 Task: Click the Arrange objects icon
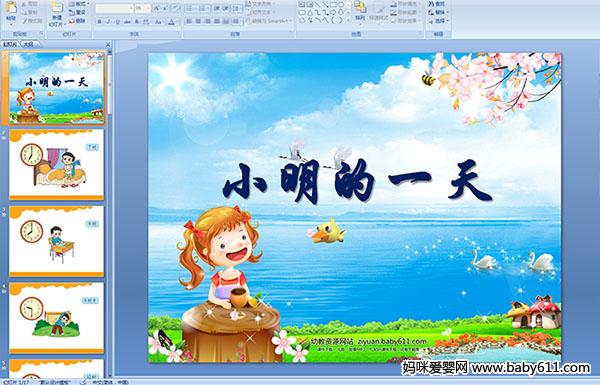pyautogui.click(x=360, y=10)
